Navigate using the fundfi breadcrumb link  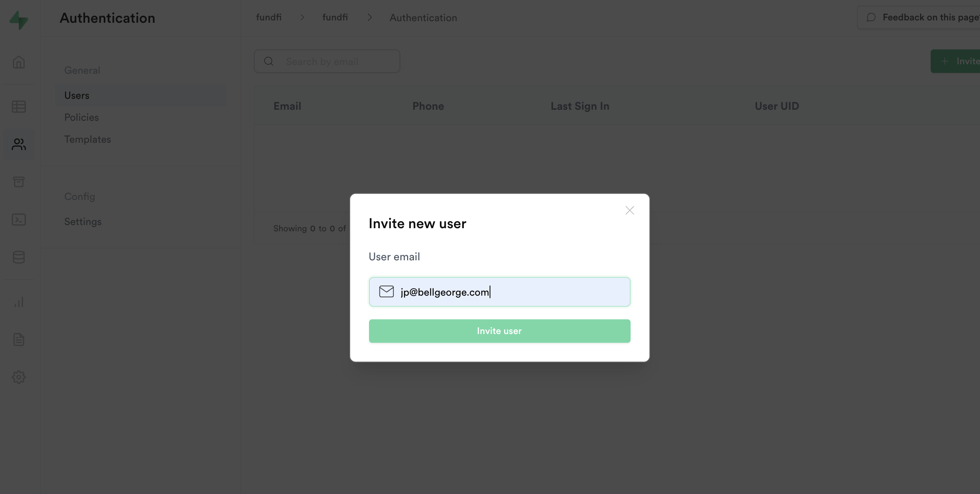click(x=269, y=17)
